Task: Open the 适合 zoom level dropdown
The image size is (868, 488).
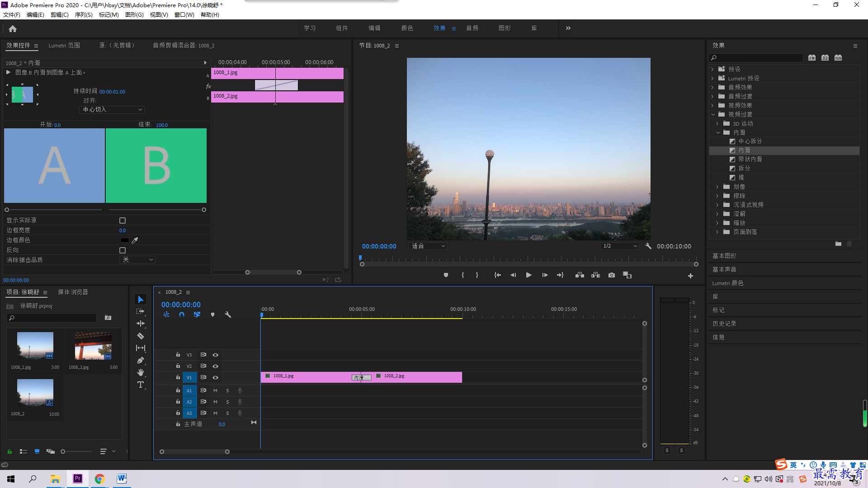Action: [428, 246]
